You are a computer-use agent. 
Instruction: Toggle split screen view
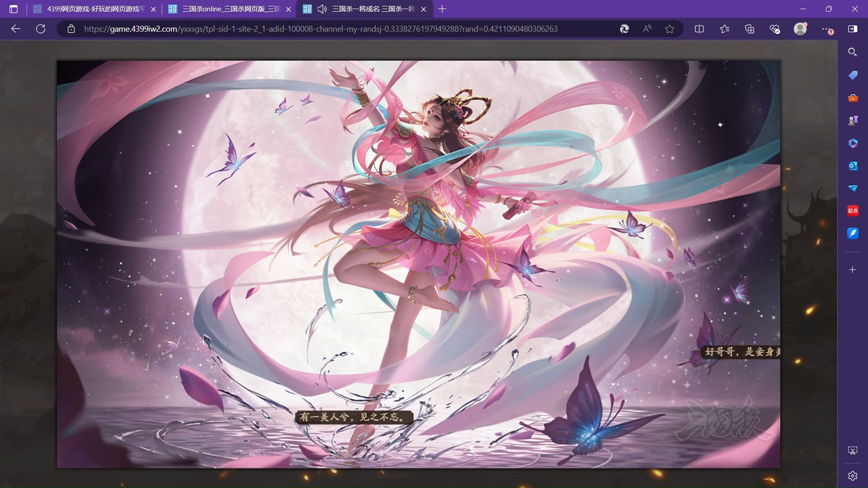699,29
